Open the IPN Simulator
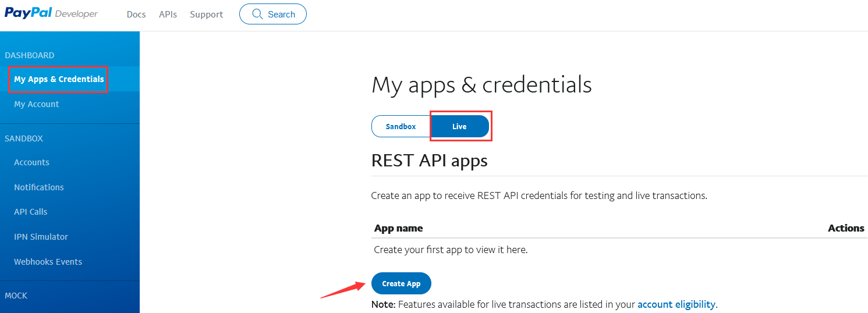This screenshot has width=868, height=313. coord(41,237)
